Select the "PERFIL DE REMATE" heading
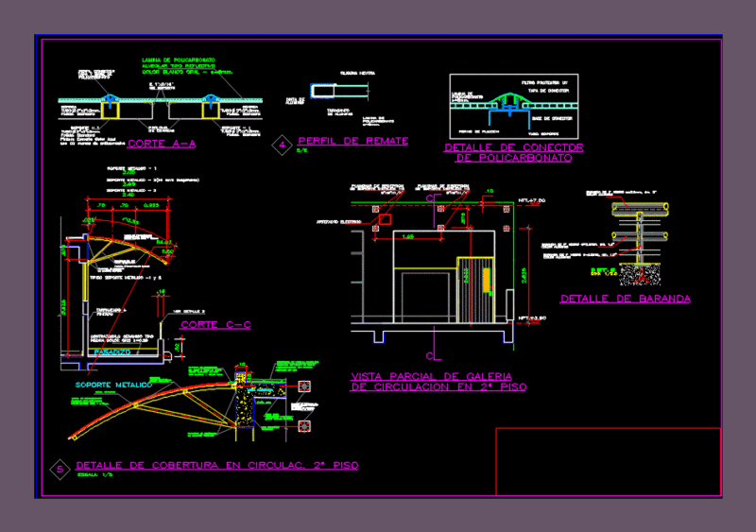The width and height of the screenshot is (756, 532). click(352, 141)
